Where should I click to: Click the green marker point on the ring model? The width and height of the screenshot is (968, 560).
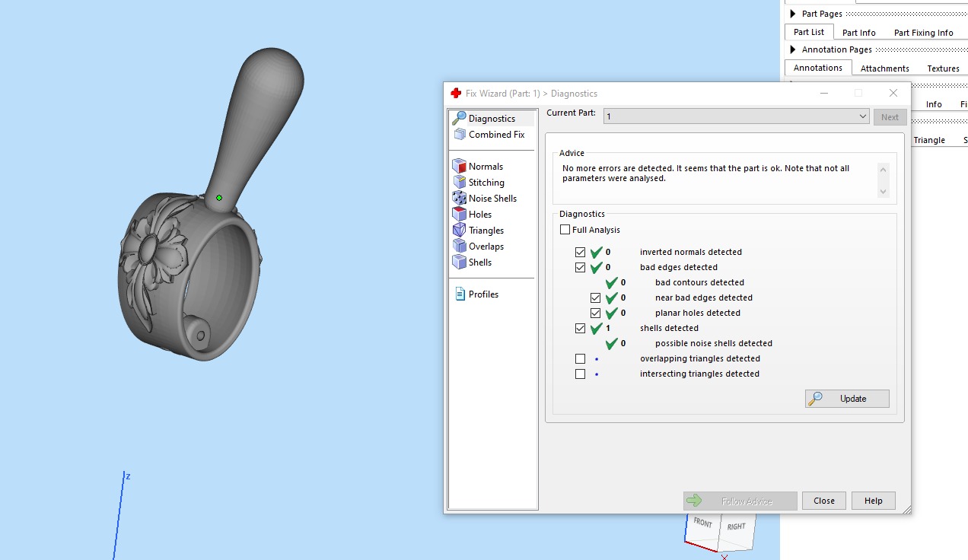coord(219,198)
